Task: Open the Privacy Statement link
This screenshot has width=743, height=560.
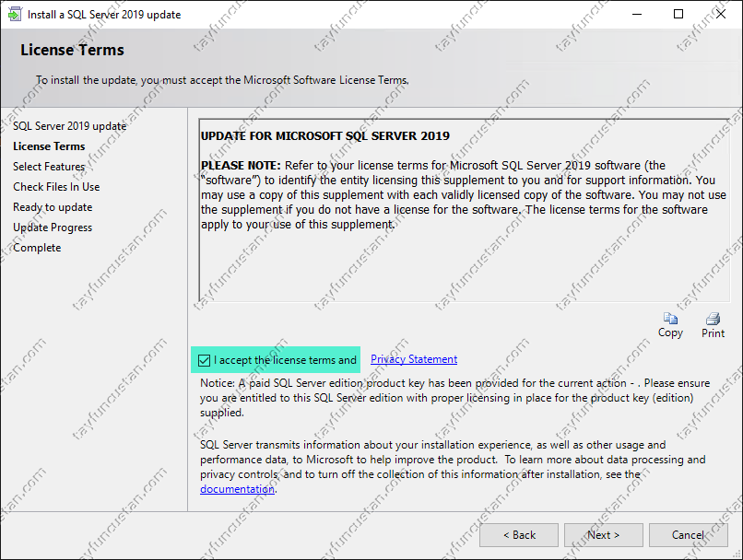Action: coord(414,359)
